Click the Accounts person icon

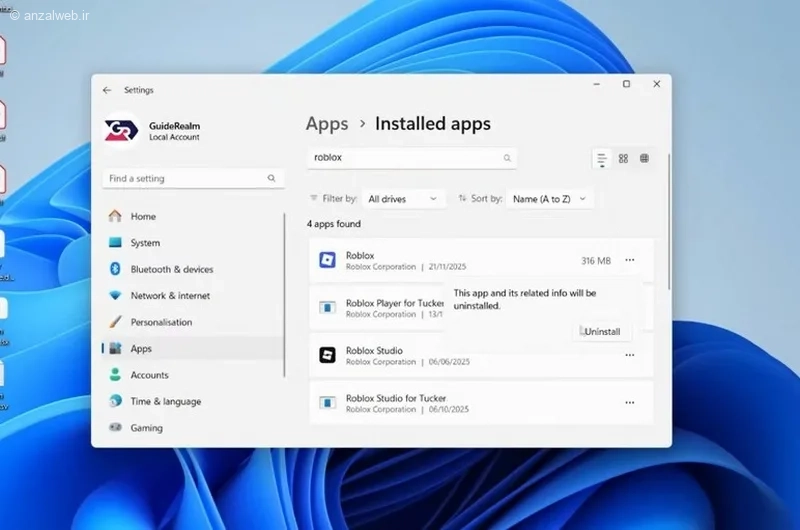[x=115, y=374]
